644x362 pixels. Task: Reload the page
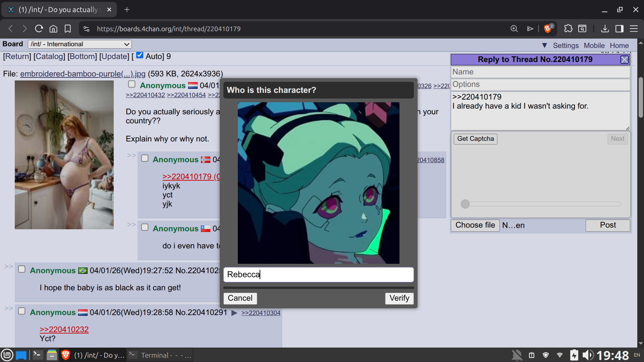point(39,29)
